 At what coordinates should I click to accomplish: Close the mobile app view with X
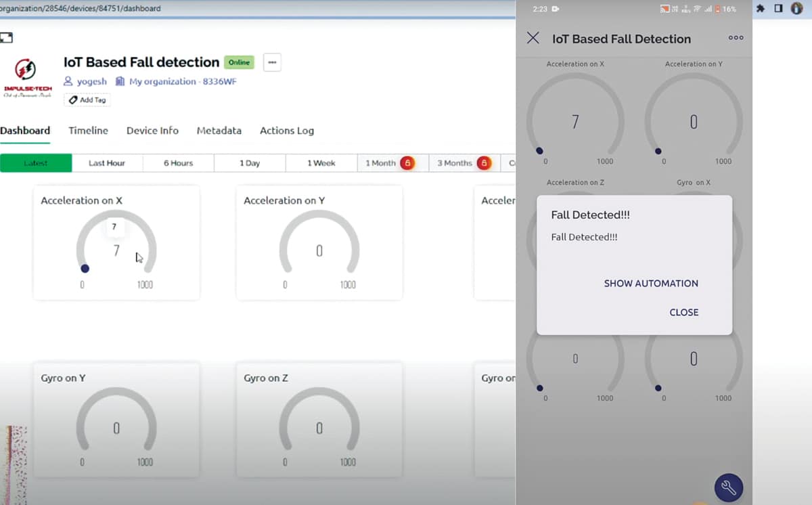pyautogui.click(x=533, y=38)
